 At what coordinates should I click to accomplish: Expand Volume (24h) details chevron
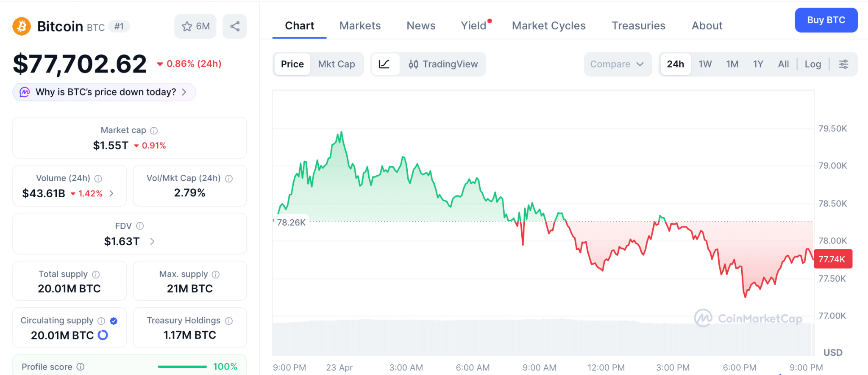coord(111,193)
